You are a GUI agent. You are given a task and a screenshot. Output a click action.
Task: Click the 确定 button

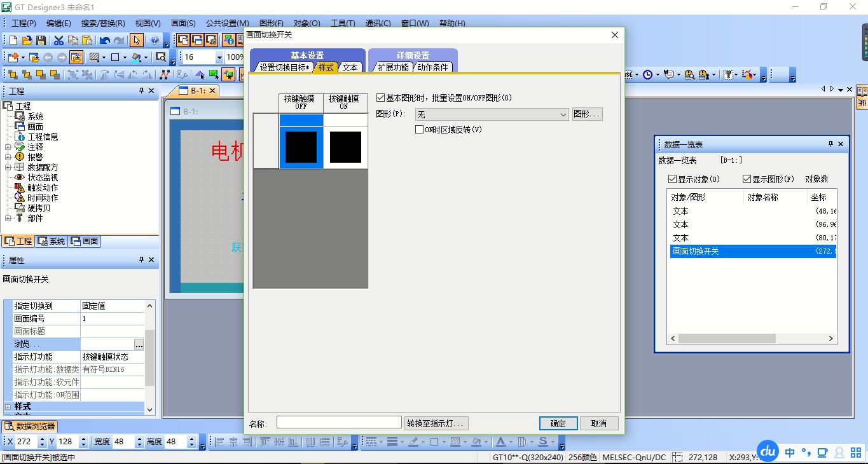(x=558, y=423)
